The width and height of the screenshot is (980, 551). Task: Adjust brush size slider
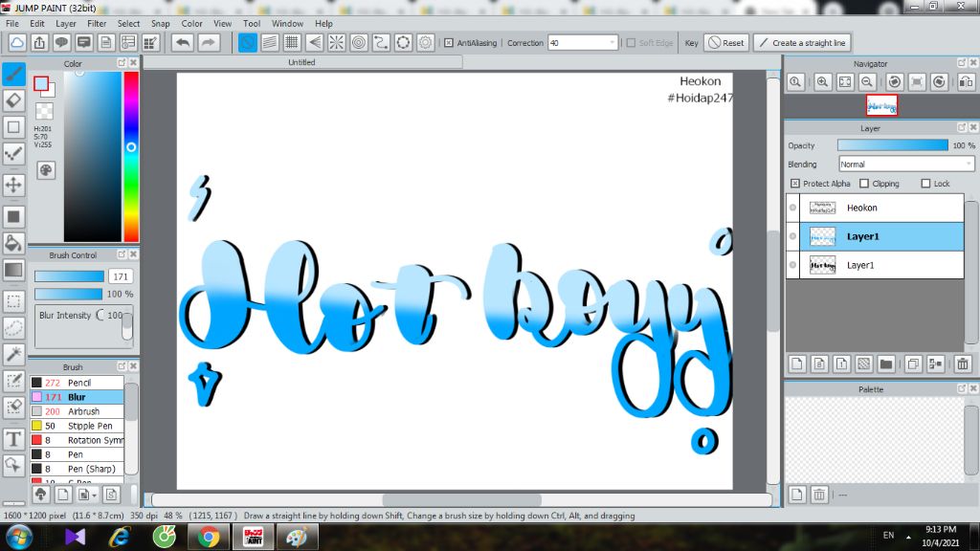coord(69,276)
